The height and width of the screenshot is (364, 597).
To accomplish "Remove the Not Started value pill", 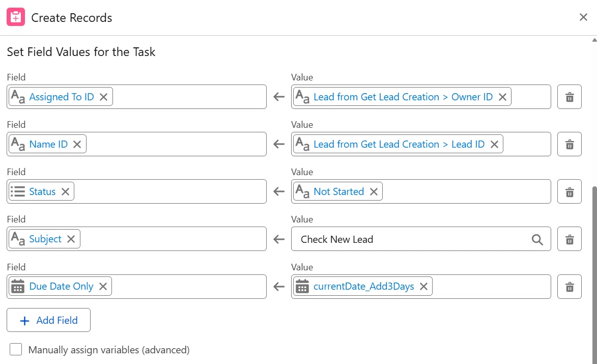I will (x=374, y=191).
